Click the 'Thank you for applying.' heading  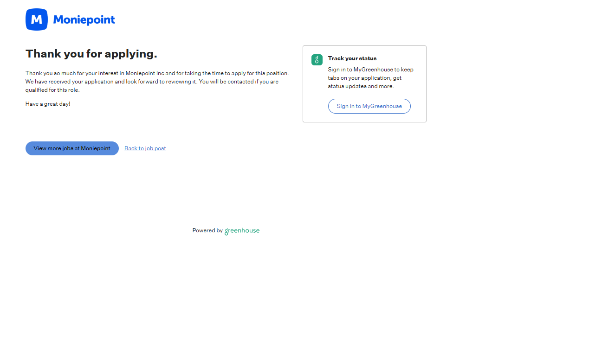click(91, 54)
